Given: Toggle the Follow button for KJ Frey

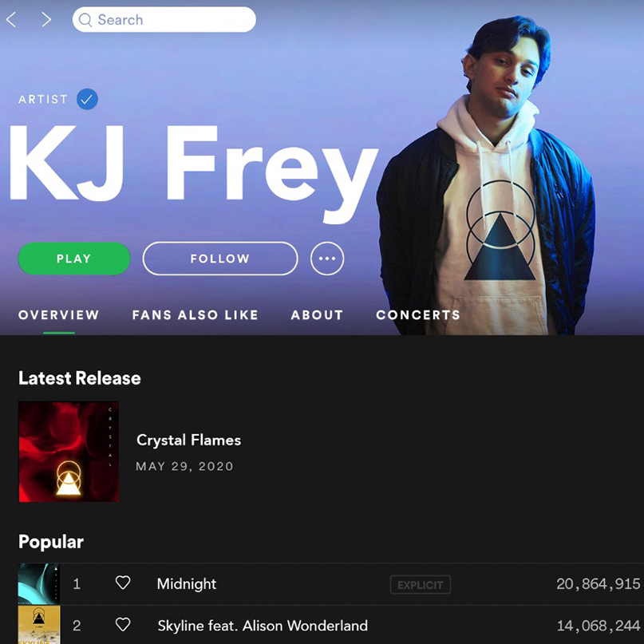Looking at the screenshot, I should pyautogui.click(x=220, y=259).
